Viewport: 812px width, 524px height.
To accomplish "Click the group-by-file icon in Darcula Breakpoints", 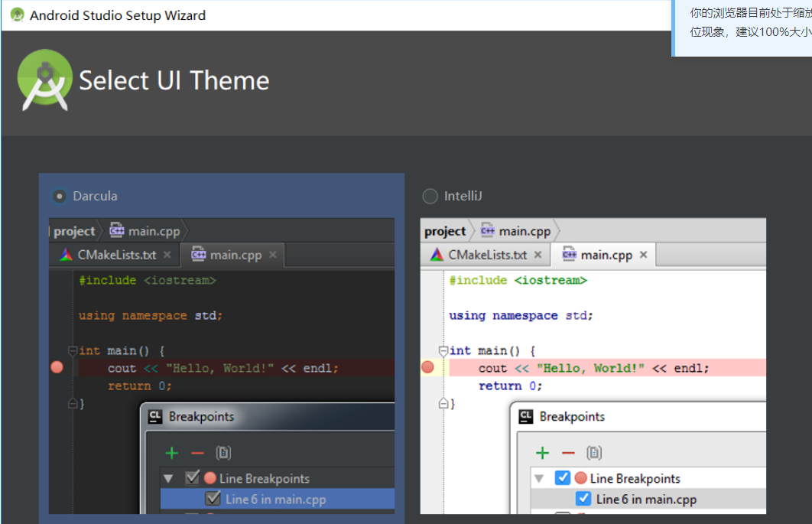I will pos(223,453).
